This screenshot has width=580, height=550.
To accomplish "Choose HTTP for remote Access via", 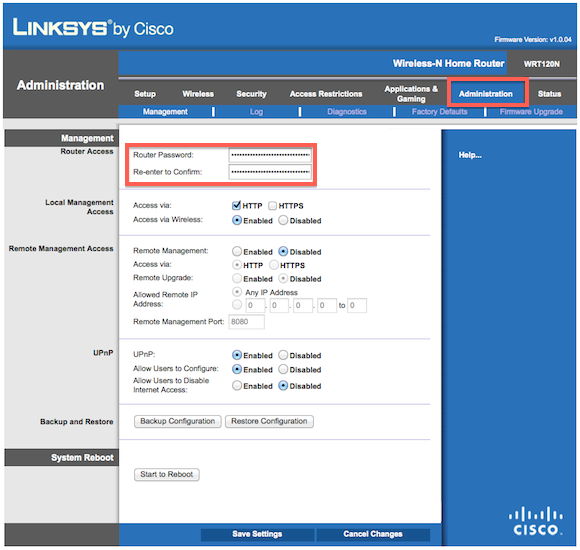I will (237, 265).
